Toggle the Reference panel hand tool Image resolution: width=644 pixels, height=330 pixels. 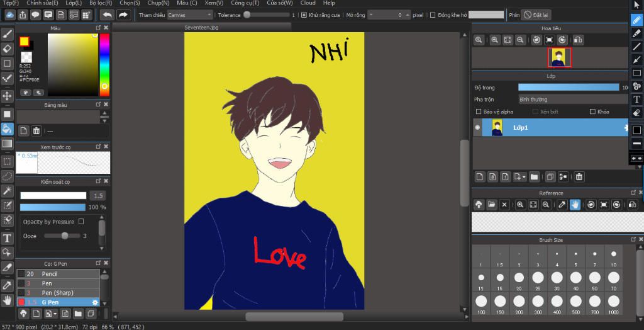[575, 205]
